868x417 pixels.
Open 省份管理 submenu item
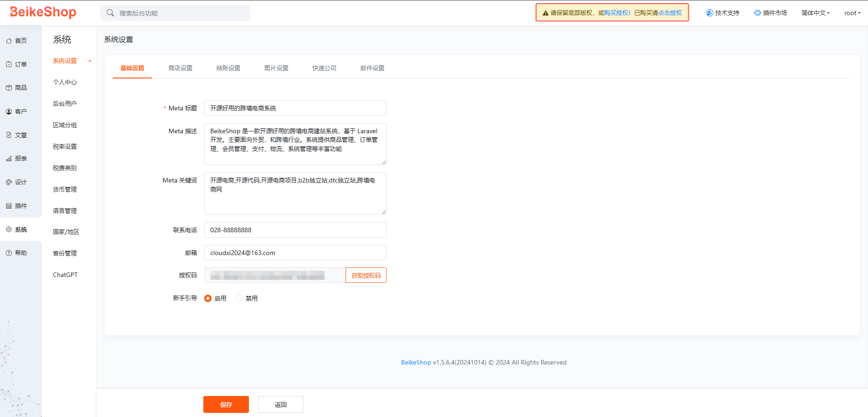tap(65, 253)
